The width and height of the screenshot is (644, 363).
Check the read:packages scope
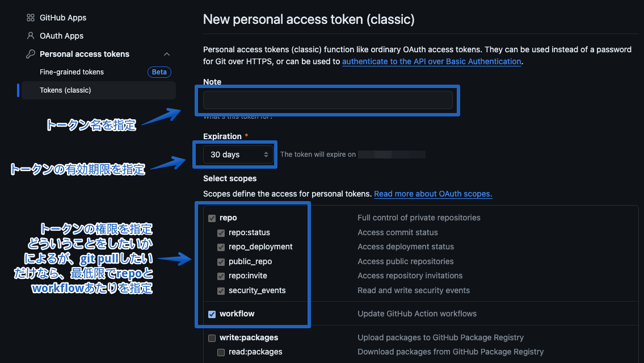click(221, 352)
